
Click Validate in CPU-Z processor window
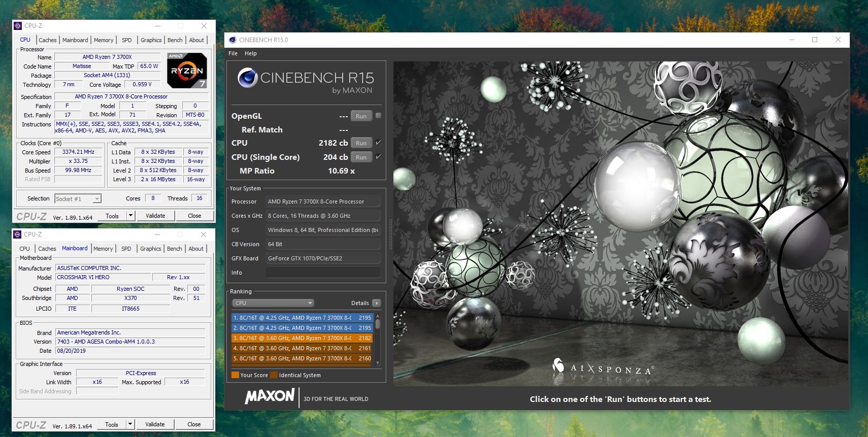(155, 216)
